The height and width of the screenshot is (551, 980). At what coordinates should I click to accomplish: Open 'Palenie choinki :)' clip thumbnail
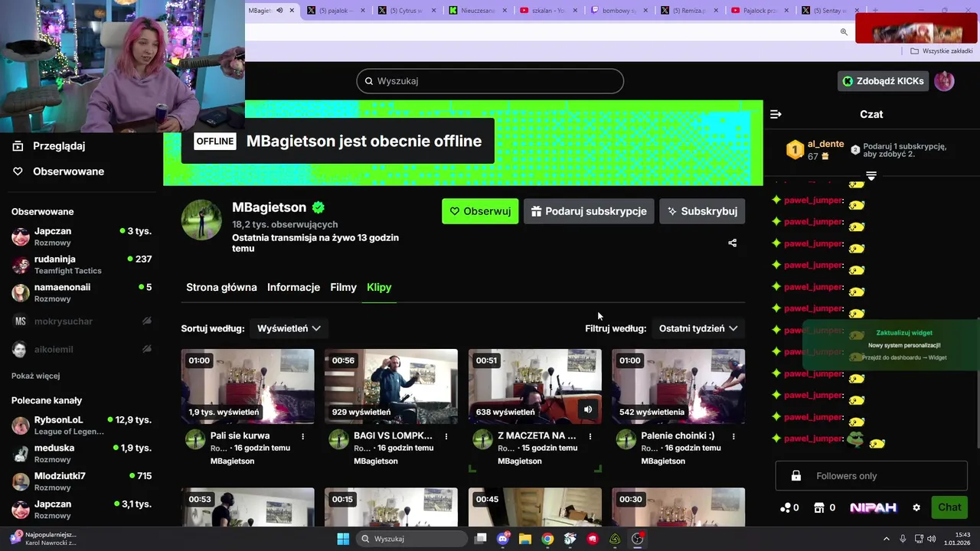pos(678,386)
